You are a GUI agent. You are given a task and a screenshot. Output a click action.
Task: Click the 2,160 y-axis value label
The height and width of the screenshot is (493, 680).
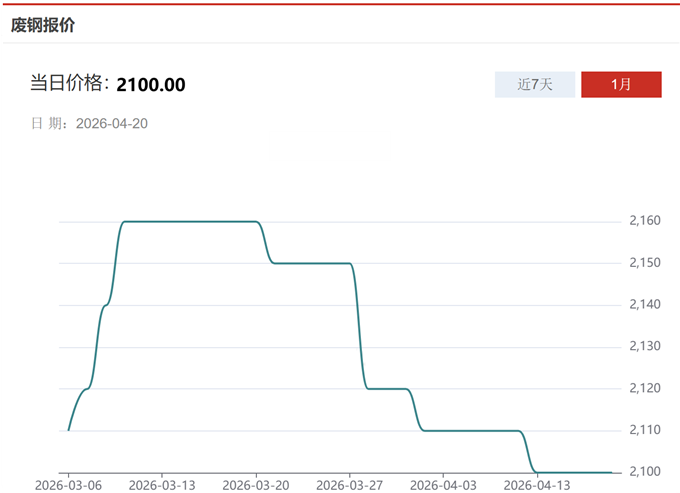tap(645, 220)
